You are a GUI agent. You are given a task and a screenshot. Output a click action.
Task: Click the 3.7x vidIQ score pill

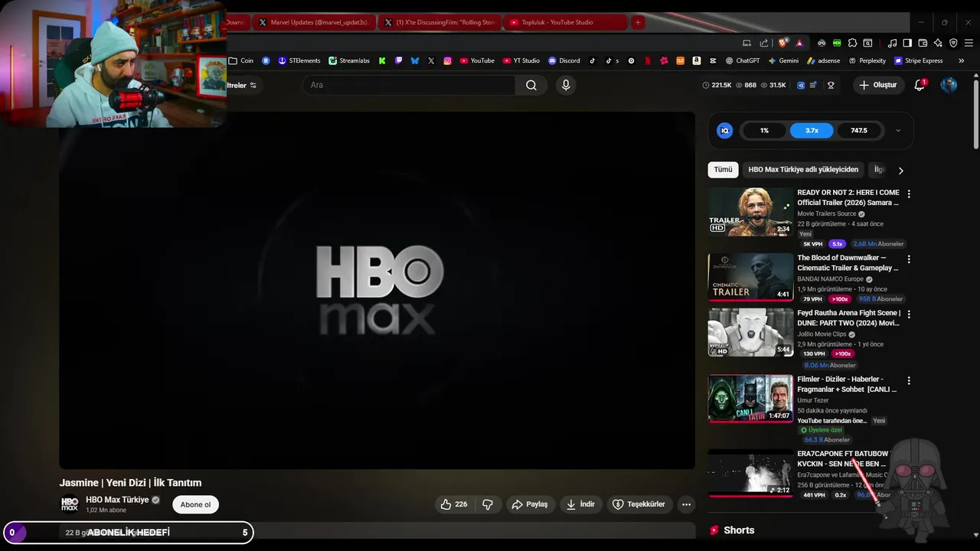click(812, 131)
